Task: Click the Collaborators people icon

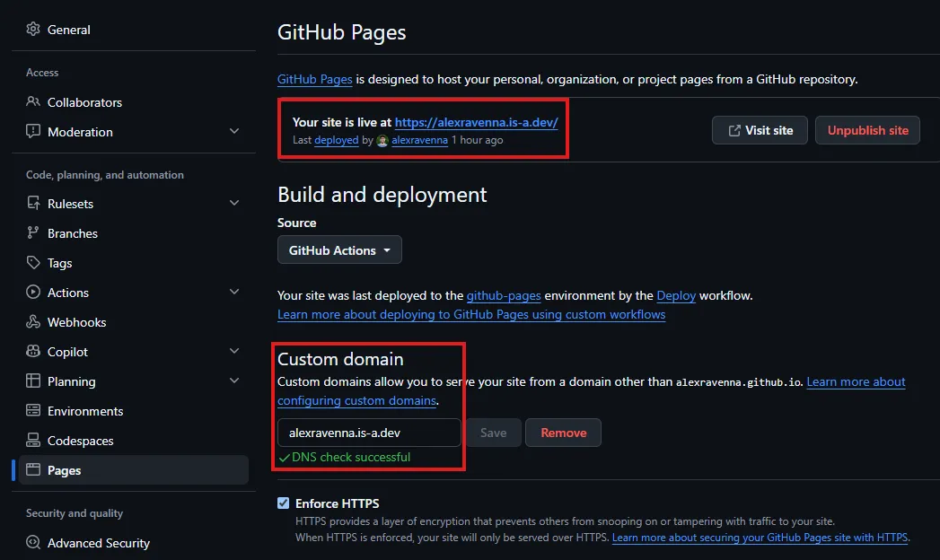Action: [33, 101]
